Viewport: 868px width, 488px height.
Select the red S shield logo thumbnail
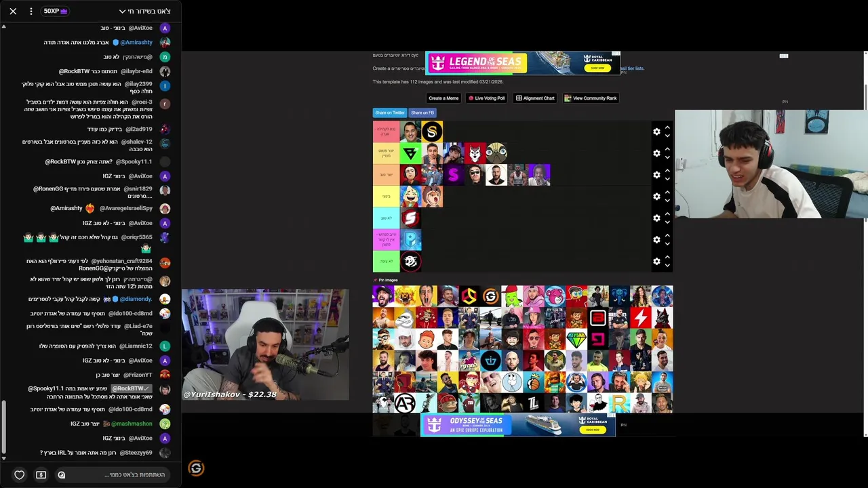click(x=410, y=218)
